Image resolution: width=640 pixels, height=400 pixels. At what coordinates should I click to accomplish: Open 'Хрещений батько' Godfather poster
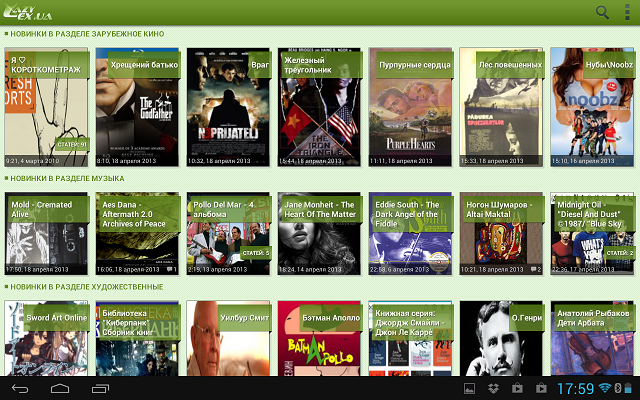(x=137, y=107)
